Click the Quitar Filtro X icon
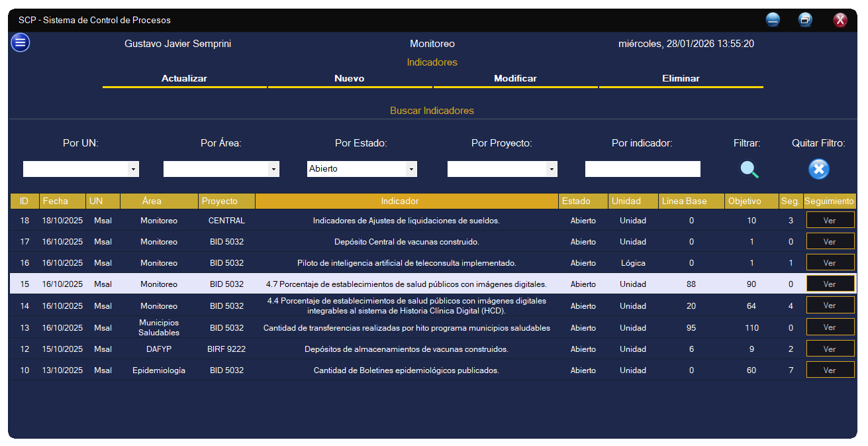 818,169
